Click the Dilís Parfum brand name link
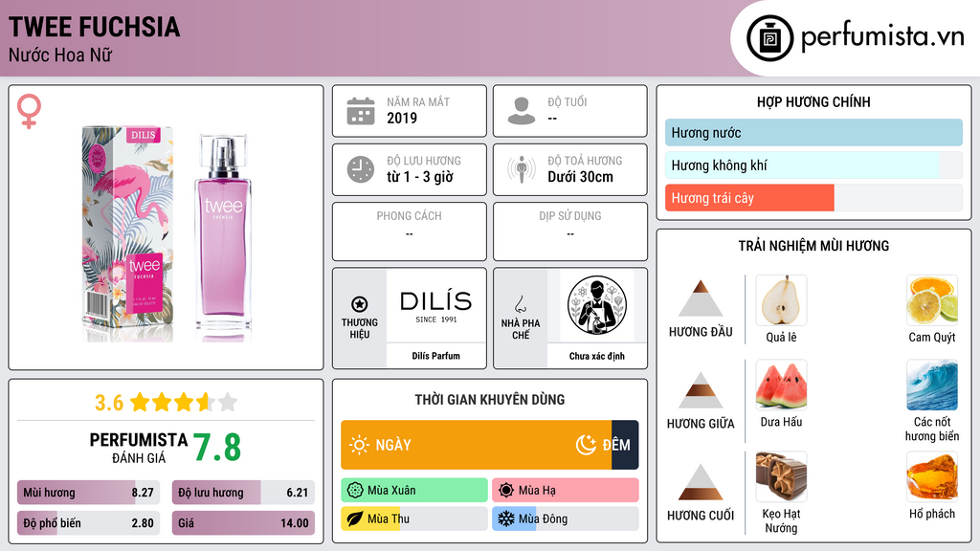This screenshot has width=980, height=551. point(435,356)
